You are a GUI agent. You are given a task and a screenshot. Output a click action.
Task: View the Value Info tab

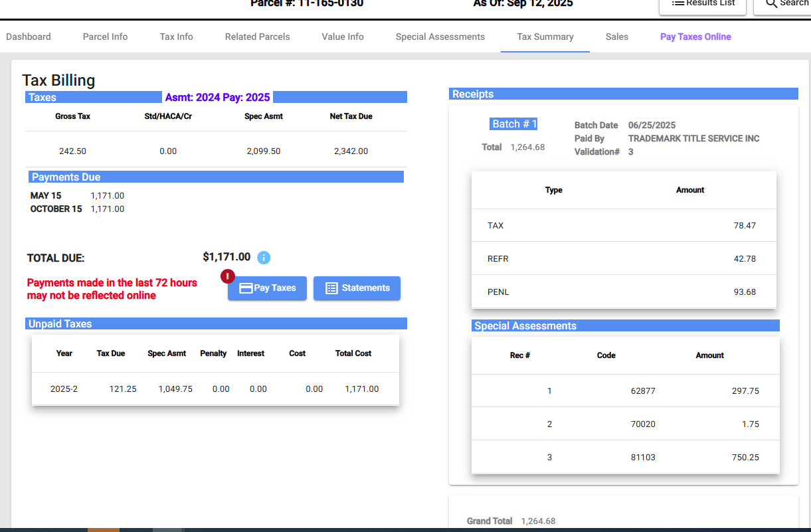(343, 37)
